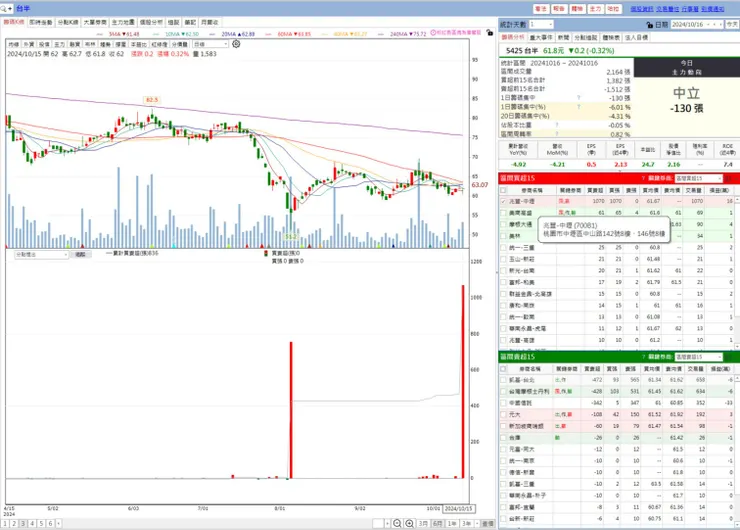740x530 pixels.
Task: Check the 凱基-台北 seller checkbox
Action: tap(503, 380)
